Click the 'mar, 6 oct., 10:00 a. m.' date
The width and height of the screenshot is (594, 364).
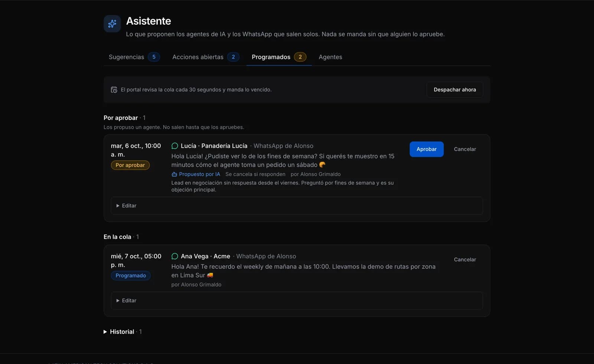136,150
